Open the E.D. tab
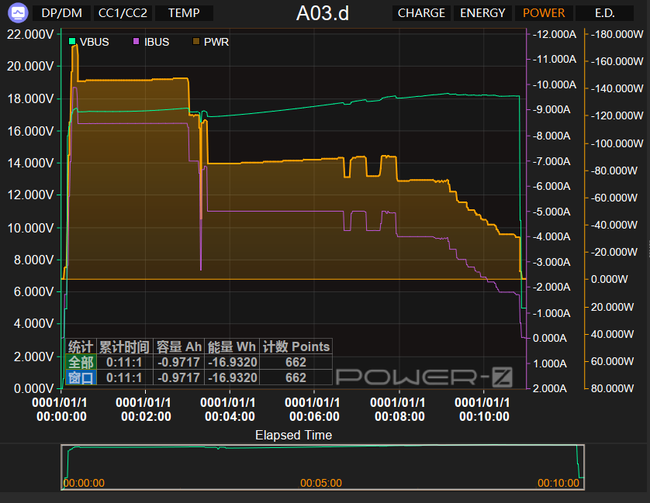The image size is (650, 503). click(605, 13)
